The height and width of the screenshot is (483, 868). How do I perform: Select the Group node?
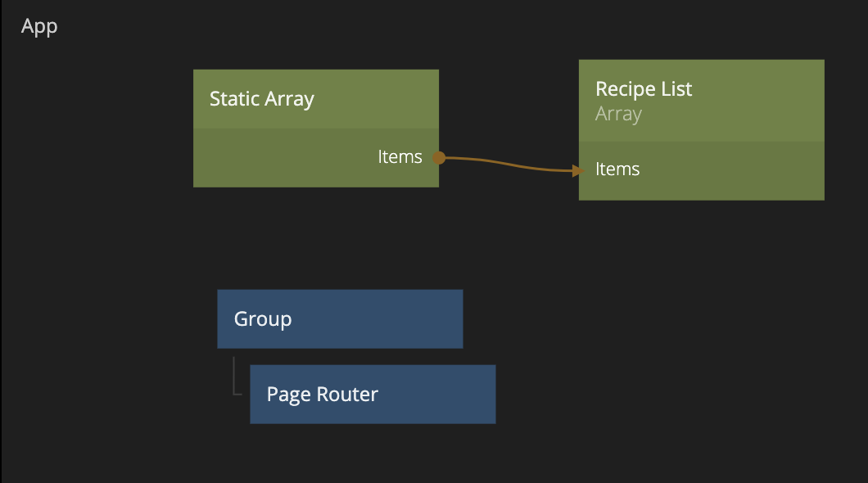[340, 318]
